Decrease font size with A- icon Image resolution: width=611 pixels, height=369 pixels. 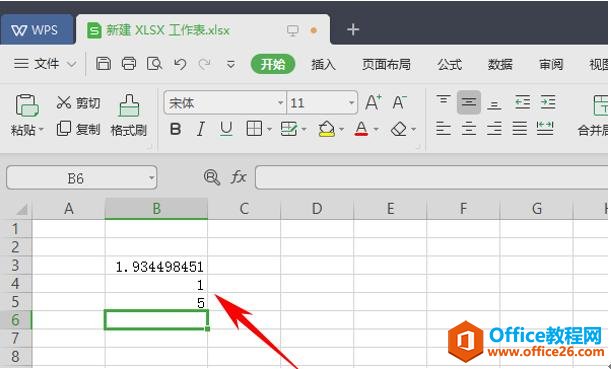[x=399, y=102]
